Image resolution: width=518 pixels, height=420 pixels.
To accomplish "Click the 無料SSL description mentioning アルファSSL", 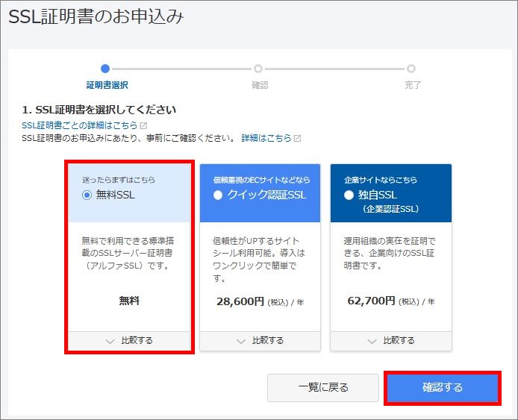I will coord(128,253).
